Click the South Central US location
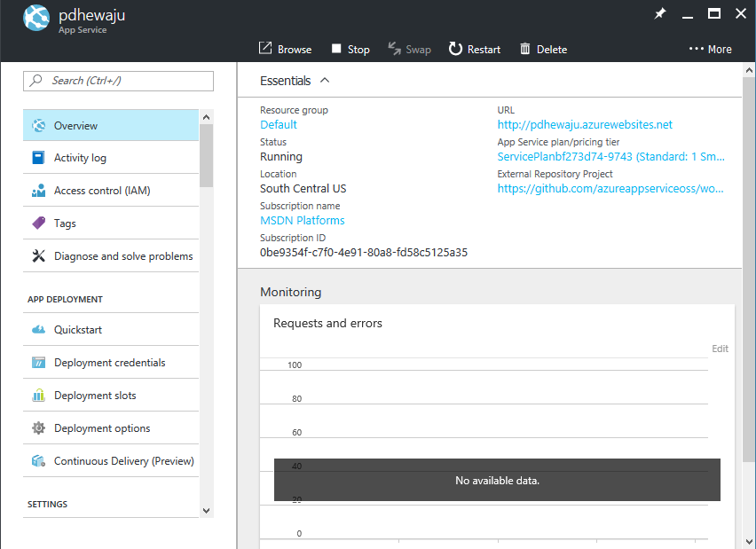This screenshot has height=549, width=756. click(x=303, y=188)
